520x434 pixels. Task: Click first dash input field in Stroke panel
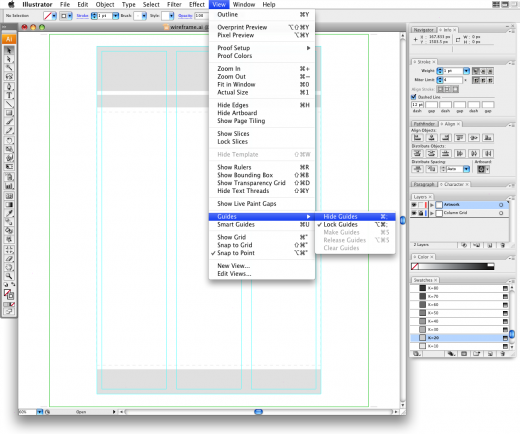[417, 105]
